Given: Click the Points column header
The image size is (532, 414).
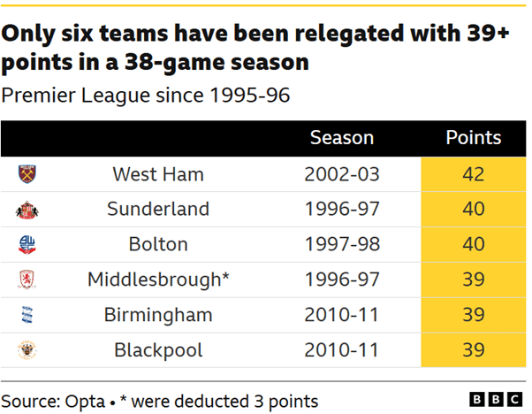Looking at the screenshot, I should coord(473,138).
